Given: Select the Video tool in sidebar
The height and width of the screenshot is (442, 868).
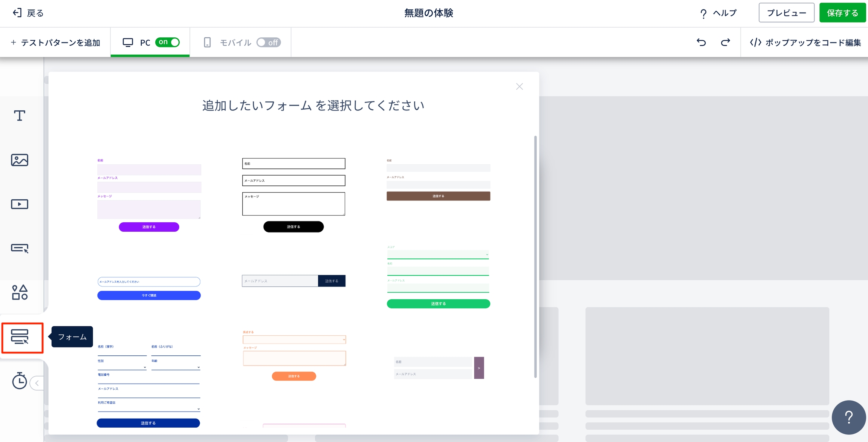Looking at the screenshot, I should [x=20, y=204].
